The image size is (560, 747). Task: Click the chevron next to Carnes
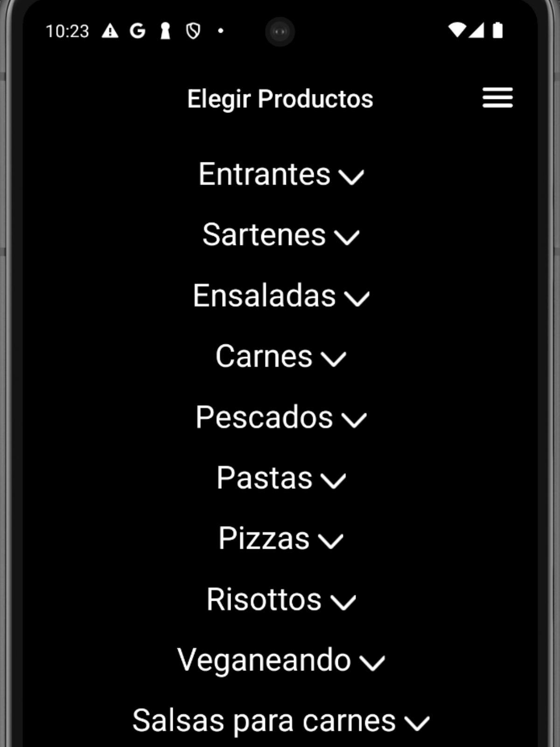click(334, 359)
